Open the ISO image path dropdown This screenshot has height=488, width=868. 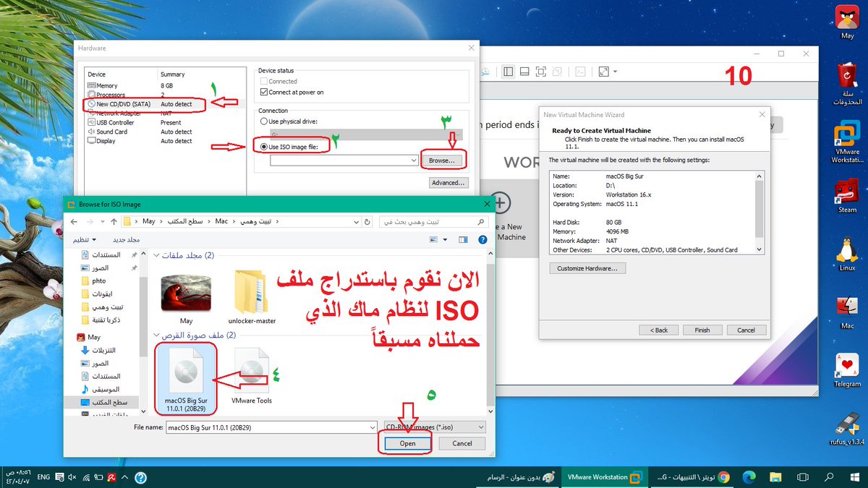[413, 160]
